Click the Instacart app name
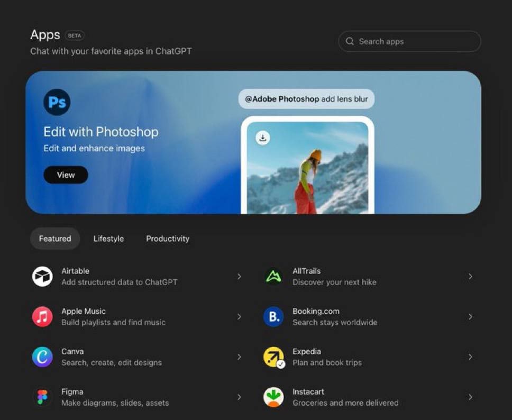Viewport: 512px width, 420px height. pyautogui.click(x=308, y=391)
